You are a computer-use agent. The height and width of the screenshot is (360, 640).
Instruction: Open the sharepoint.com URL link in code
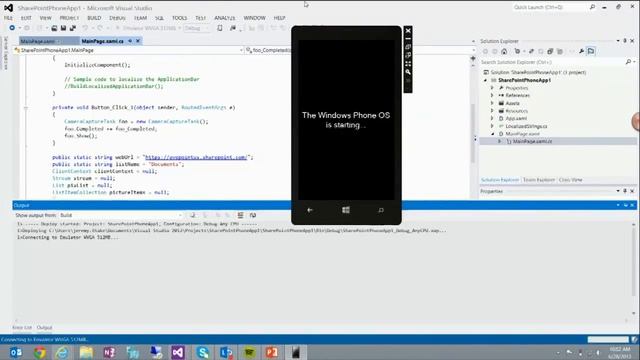[x=196, y=157]
